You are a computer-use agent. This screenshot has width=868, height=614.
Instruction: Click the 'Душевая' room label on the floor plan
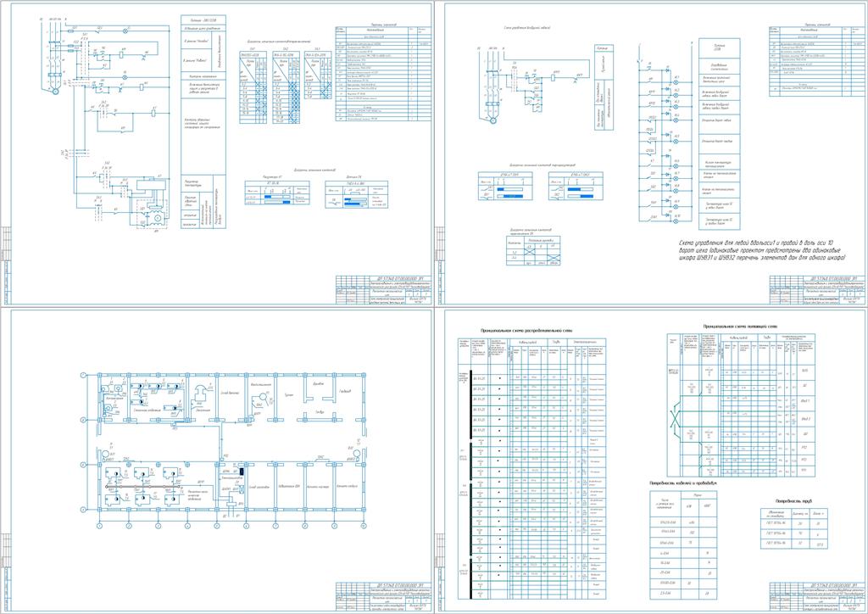coord(317,383)
